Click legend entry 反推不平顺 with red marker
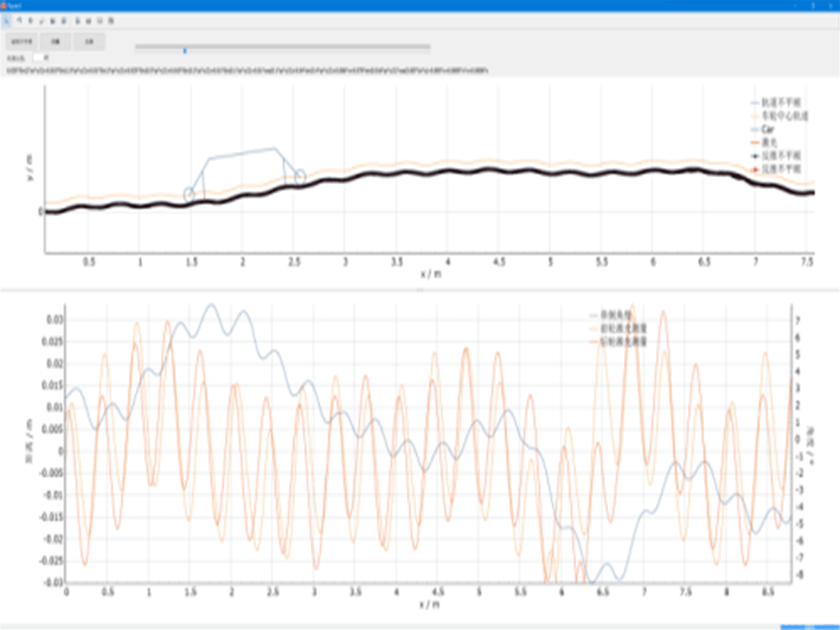The height and width of the screenshot is (630, 840). [x=776, y=169]
